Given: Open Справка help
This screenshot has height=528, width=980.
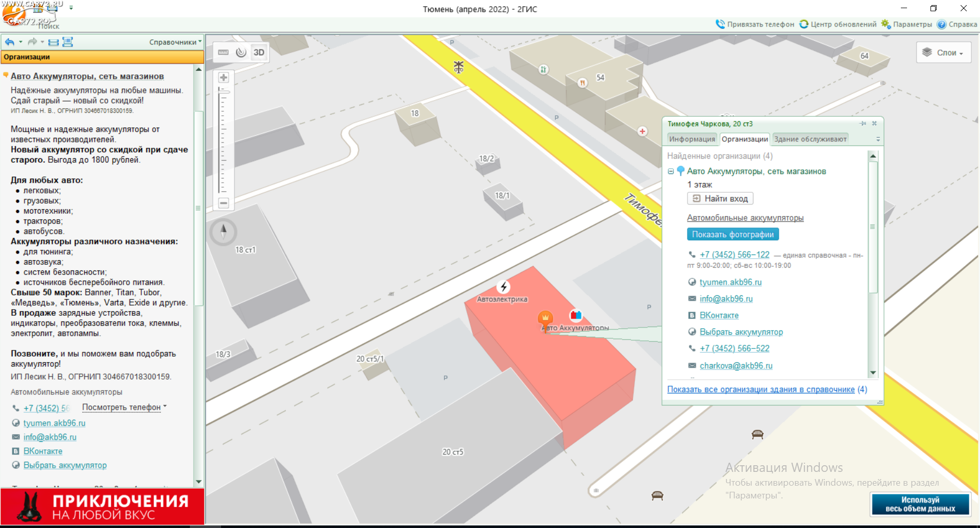Looking at the screenshot, I should click(957, 24).
